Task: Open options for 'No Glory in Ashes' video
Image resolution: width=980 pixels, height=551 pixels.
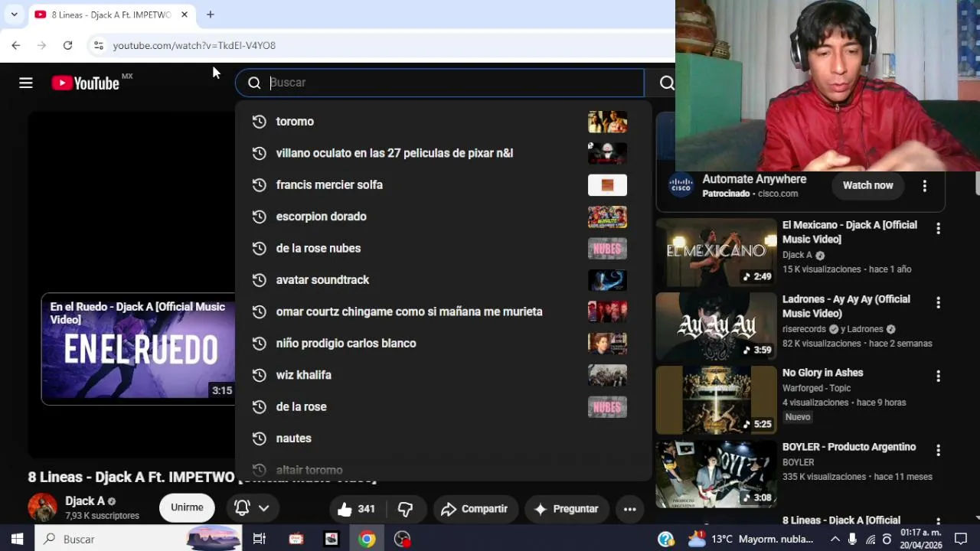Action: (x=938, y=376)
